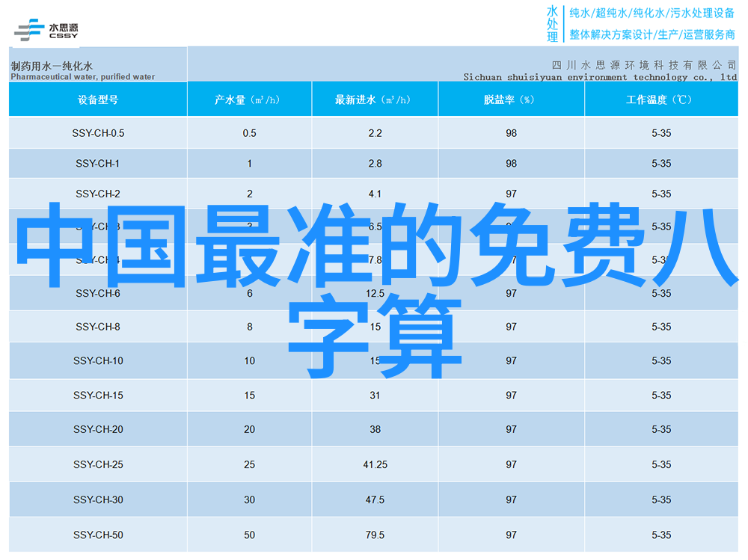Screen dimensions: 748x560
Task: Select the 47.5 inflow value for SSY-CH-30
Action: click(x=375, y=500)
